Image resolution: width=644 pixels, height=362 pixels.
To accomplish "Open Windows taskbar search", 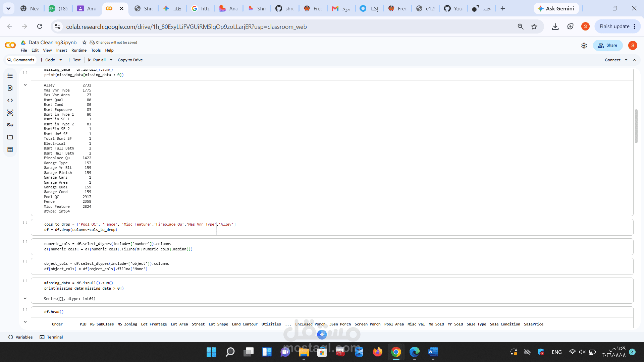I will pyautogui.click(x=230, y=352).
